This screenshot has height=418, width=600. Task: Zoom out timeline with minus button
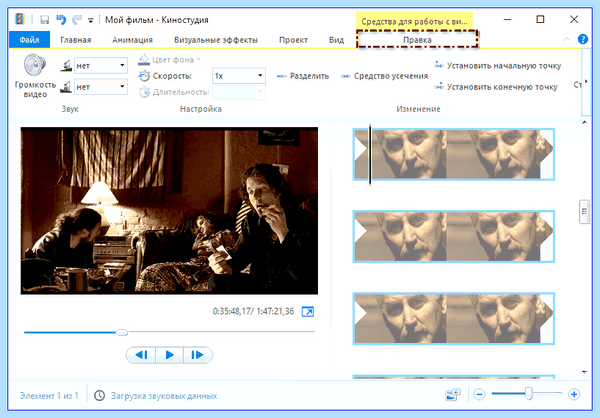479,394
